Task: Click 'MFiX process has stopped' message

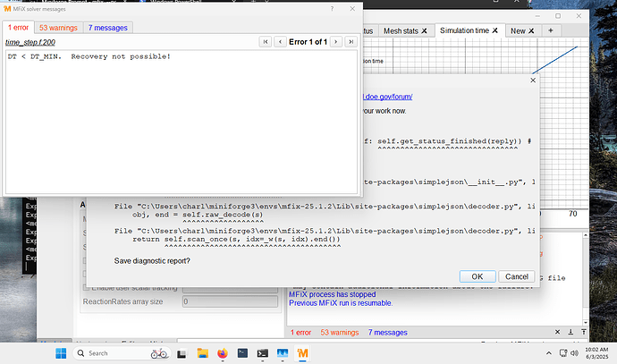Action: pyautogui.click(x=332, y=294)
